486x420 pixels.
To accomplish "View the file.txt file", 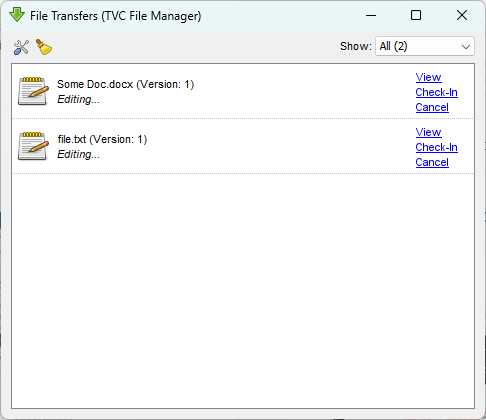I will pos(428,132).
